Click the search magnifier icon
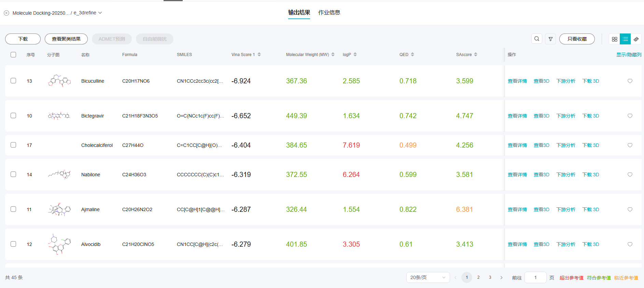Viewport: 644px width, 288px height. pos(537,39)
